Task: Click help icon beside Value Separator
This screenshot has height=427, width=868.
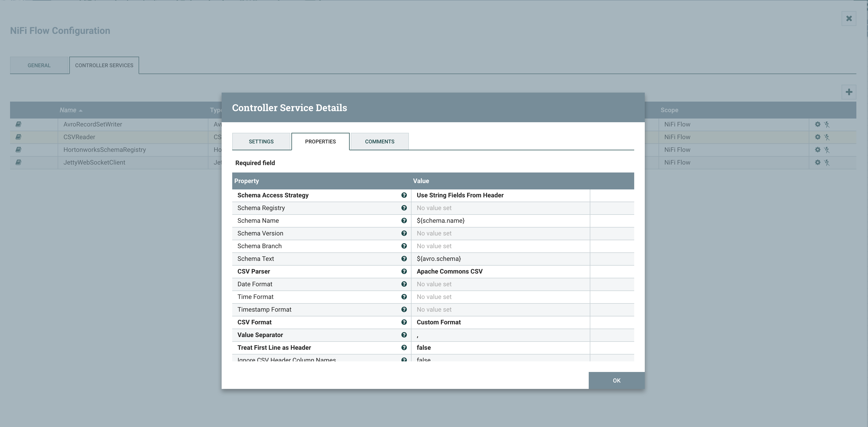Action: 404,335
